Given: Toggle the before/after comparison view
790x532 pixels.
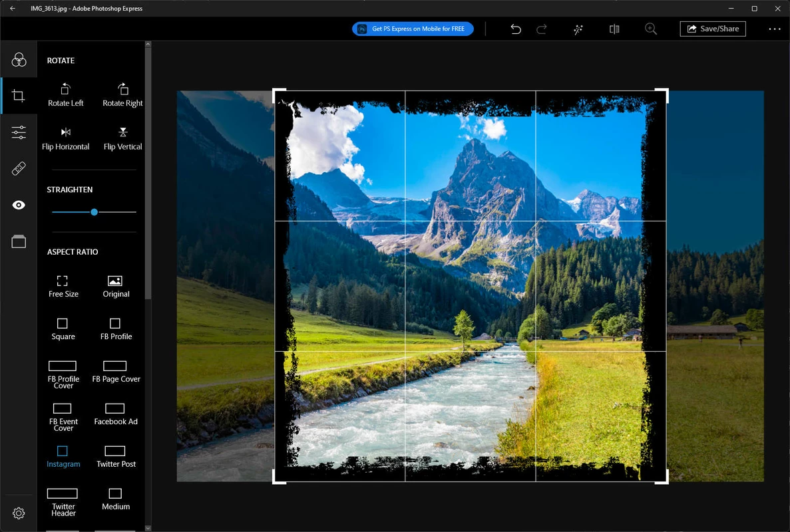Looking at the screenshot, I should pyautogui.click(x=613, y=29).
